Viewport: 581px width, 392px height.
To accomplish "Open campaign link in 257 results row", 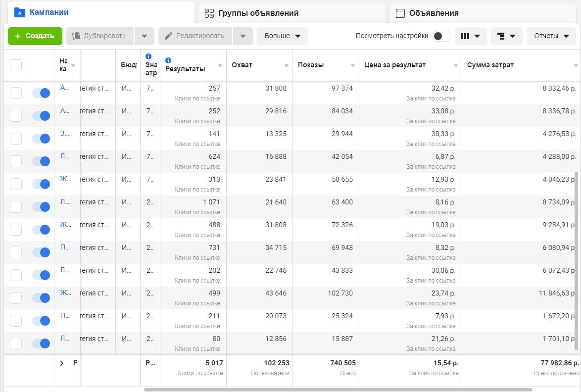I will coord(65,88).
